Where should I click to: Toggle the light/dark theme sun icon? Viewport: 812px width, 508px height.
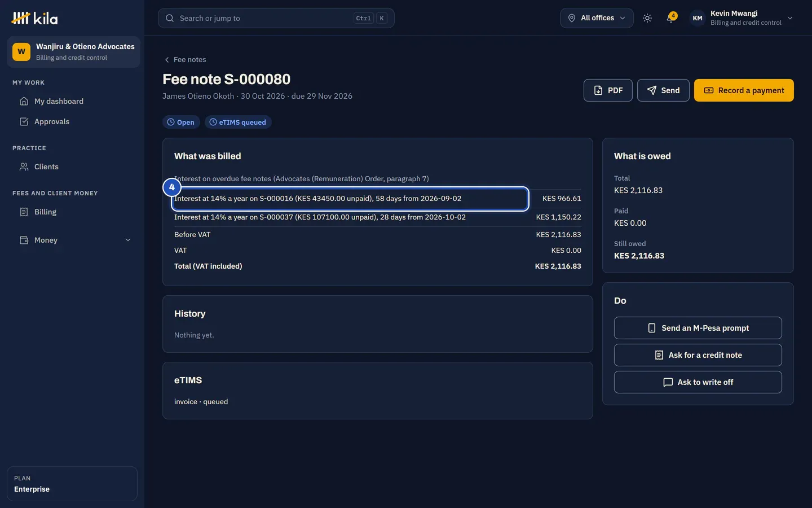(x=647, y=18)
